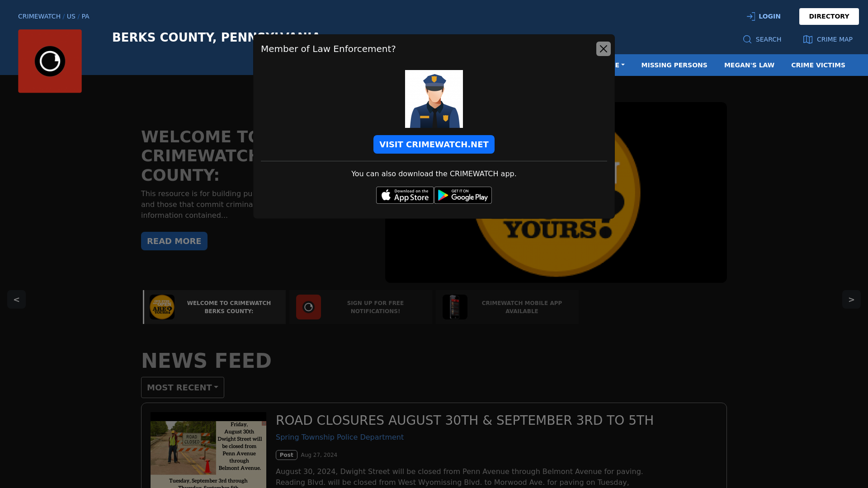Click the mobile phone slide icon
Screen dimensions: 868x488
point(455,307)
